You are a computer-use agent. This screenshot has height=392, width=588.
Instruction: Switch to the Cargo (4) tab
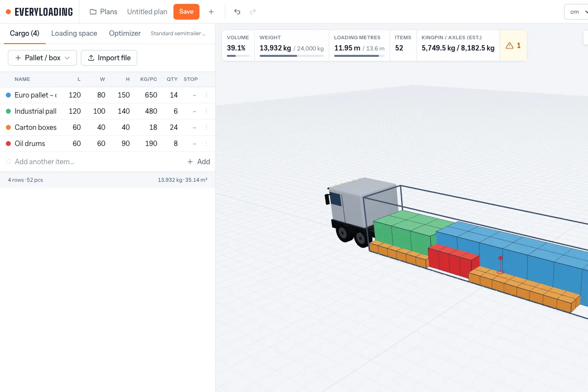pos(24,33)
